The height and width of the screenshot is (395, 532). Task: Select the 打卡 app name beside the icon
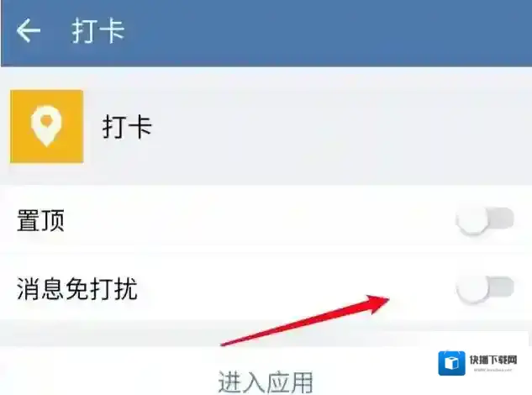pyautogui.click(x=127, y=127)
